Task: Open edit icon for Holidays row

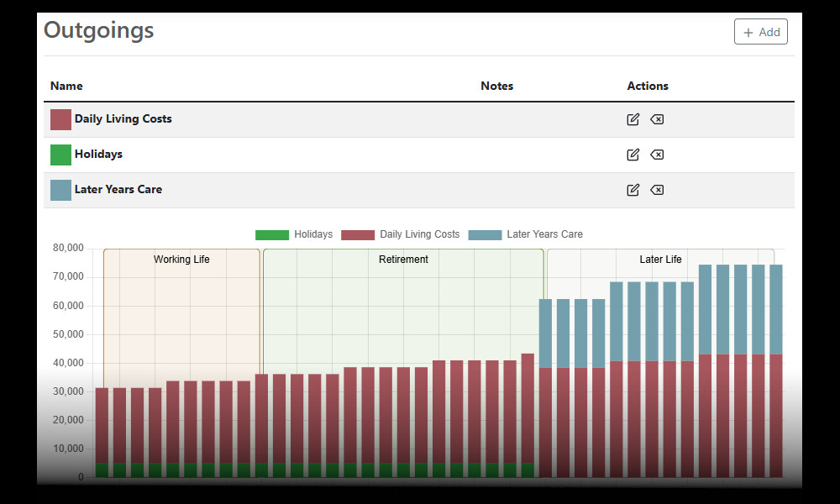Action: click(633, 155)
